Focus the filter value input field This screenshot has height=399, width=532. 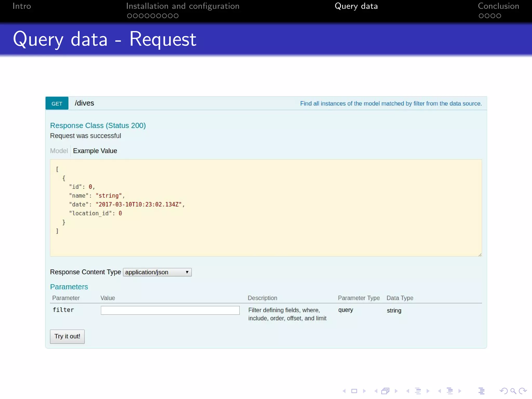pyautogui.click(x=170, y=310)
